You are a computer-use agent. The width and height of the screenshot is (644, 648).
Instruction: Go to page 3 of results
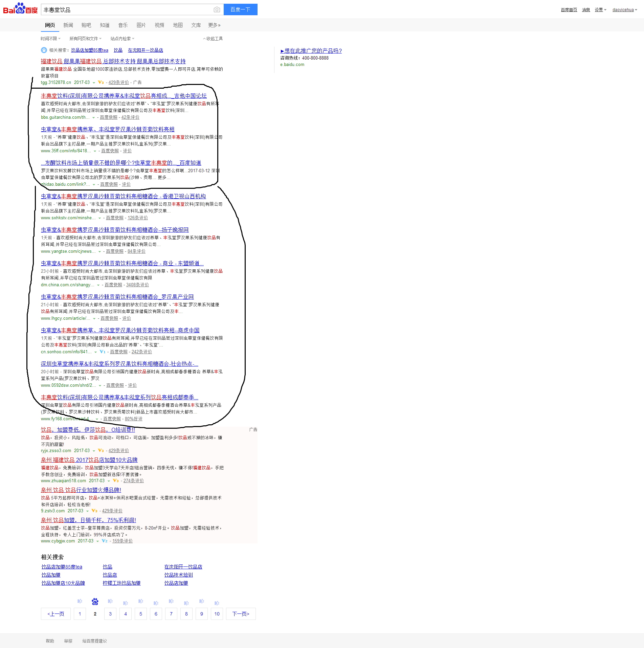110,614
